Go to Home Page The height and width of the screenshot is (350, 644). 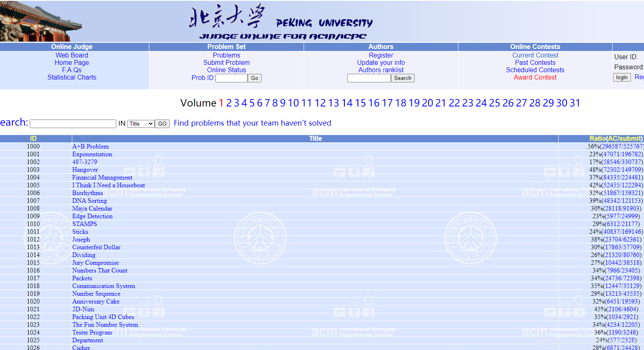click(x=72, y=62)
